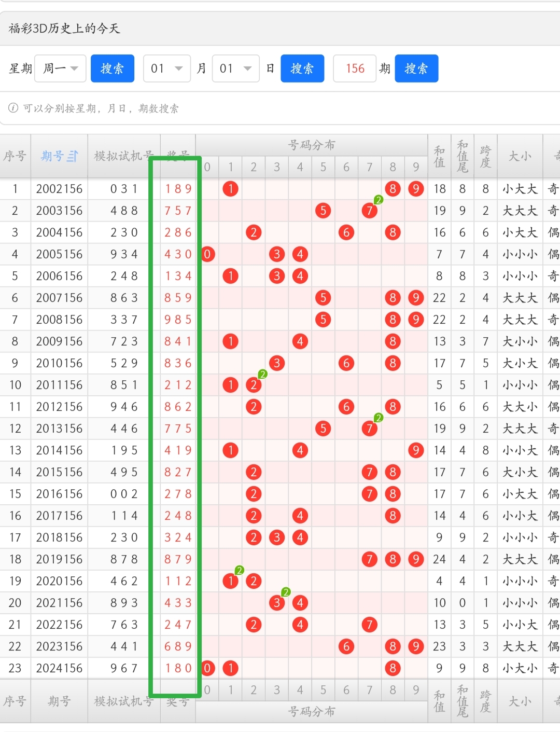Click winning number 189 in row 2002156

(178, 189)
